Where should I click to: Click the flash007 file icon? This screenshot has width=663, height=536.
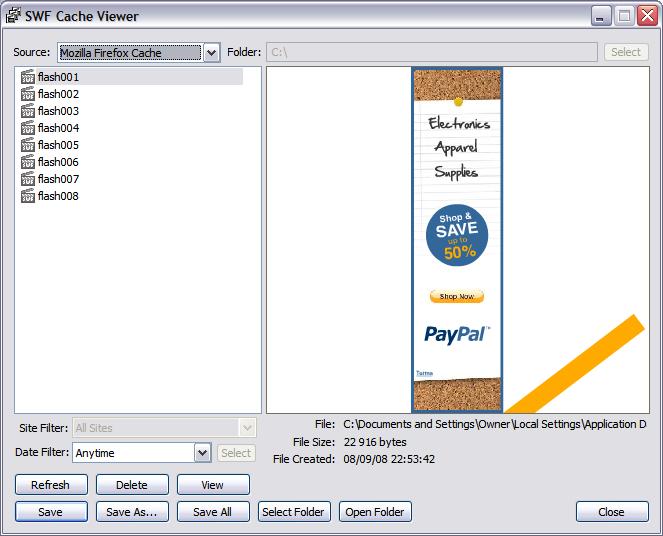tap(27, 179)
